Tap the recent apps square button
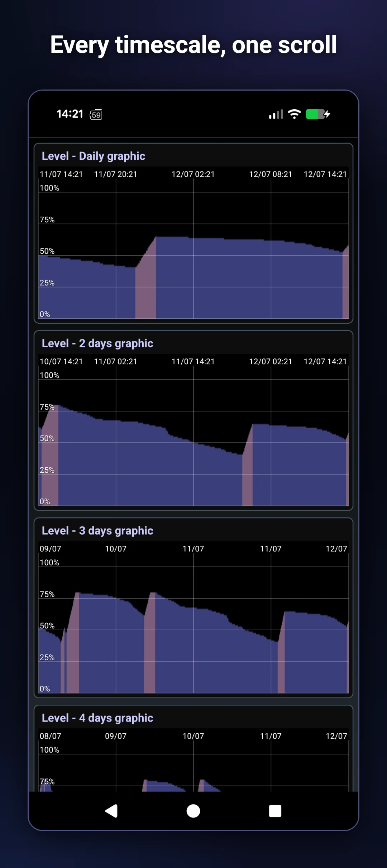The width and height of the screenshot is (387, 868). pos(275,811)
